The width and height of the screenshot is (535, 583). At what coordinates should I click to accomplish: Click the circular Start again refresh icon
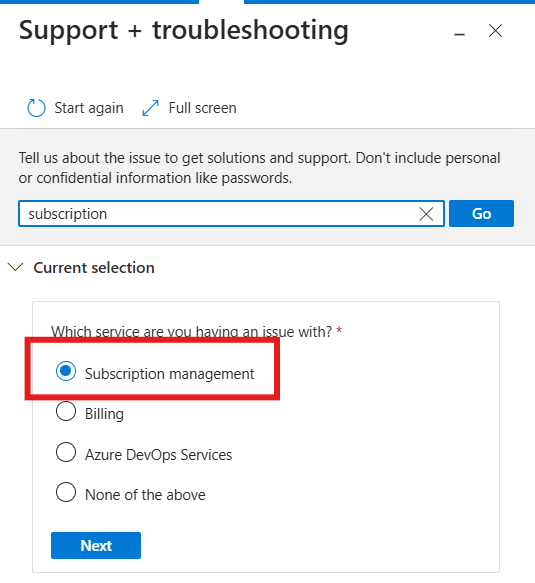click(x=36, y=108)
